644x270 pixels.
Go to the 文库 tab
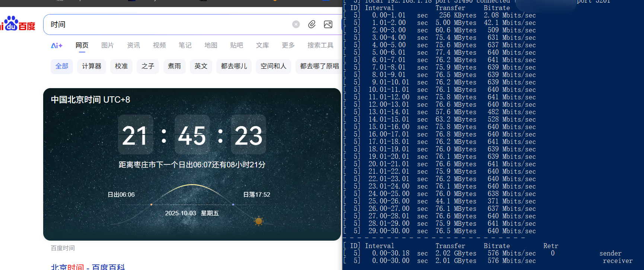262,45
